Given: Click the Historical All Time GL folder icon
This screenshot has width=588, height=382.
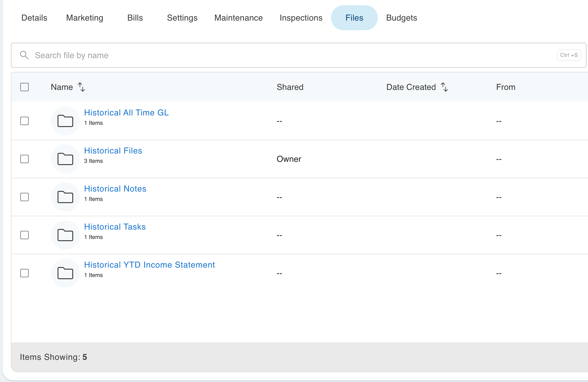Looking at the screenshot, I should click(x=65, y=121).
